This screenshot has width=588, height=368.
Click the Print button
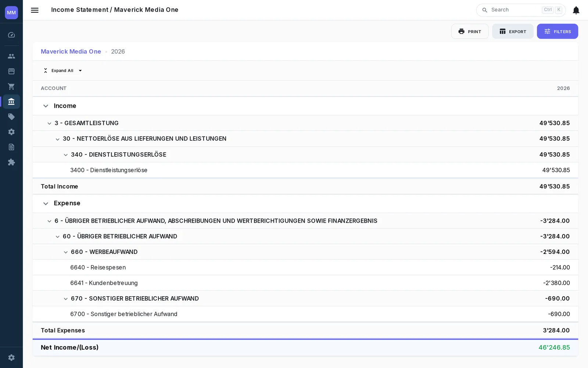[470, 31]
